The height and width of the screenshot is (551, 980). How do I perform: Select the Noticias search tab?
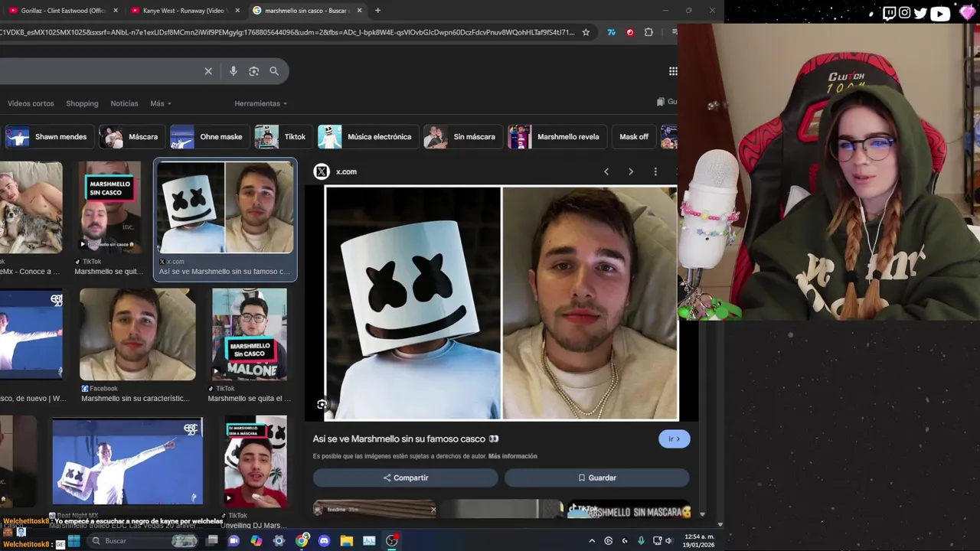point(124,103)
